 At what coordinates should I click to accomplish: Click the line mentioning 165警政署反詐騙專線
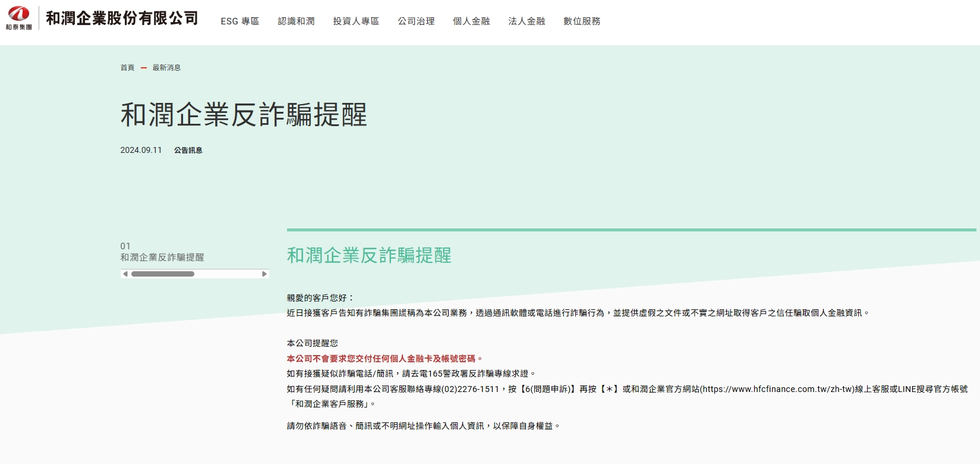click(411, 374)
